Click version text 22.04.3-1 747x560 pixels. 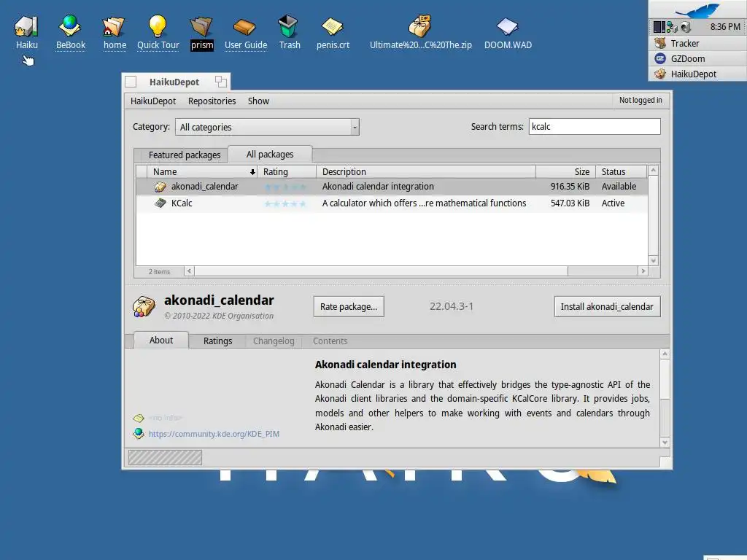point(451,306)
